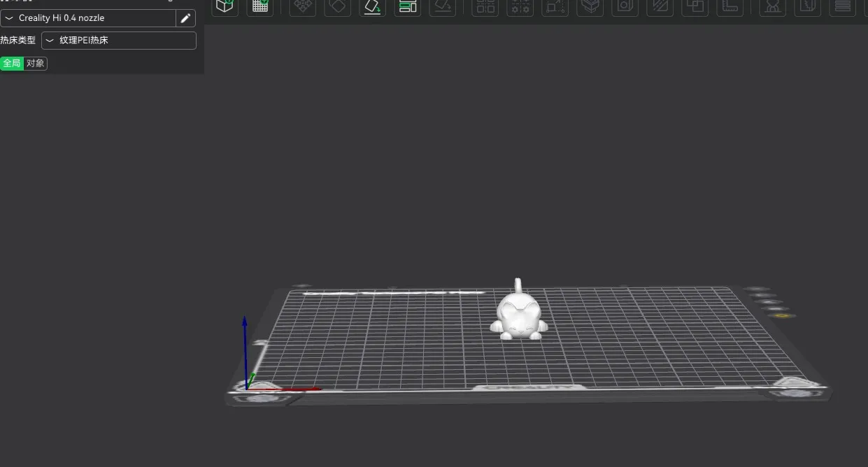868x467 pixels.
Task: Click the yellow circle plate-side icon
Action: point(781,317)
